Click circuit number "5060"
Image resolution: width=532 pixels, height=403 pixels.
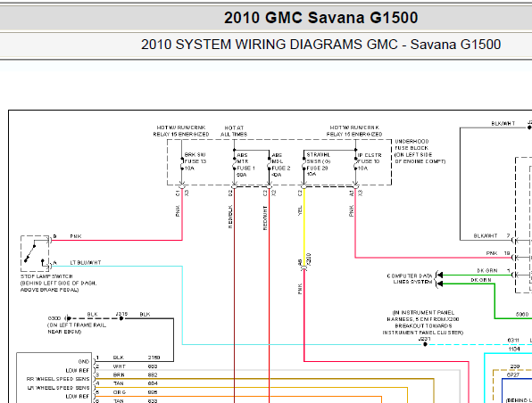522,315
